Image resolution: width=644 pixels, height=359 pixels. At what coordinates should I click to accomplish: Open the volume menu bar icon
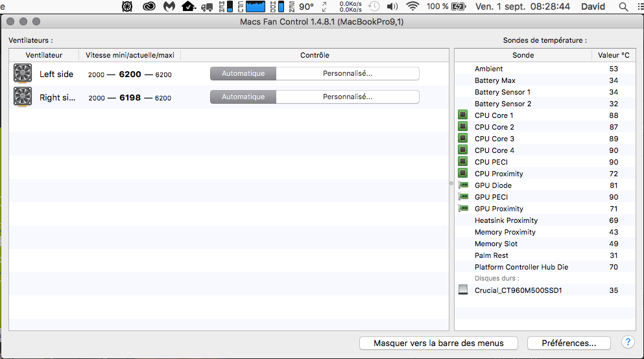pos(392,6)
